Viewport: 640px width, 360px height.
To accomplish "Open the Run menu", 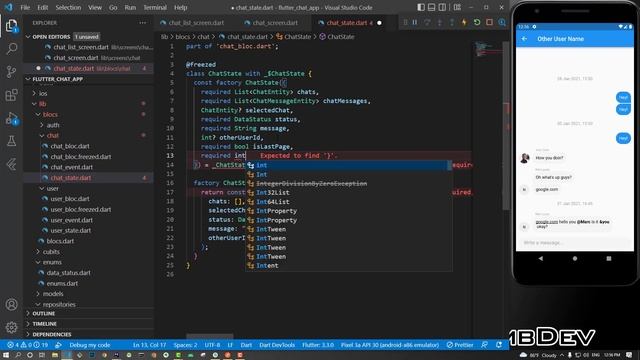I will pos(130,7).
